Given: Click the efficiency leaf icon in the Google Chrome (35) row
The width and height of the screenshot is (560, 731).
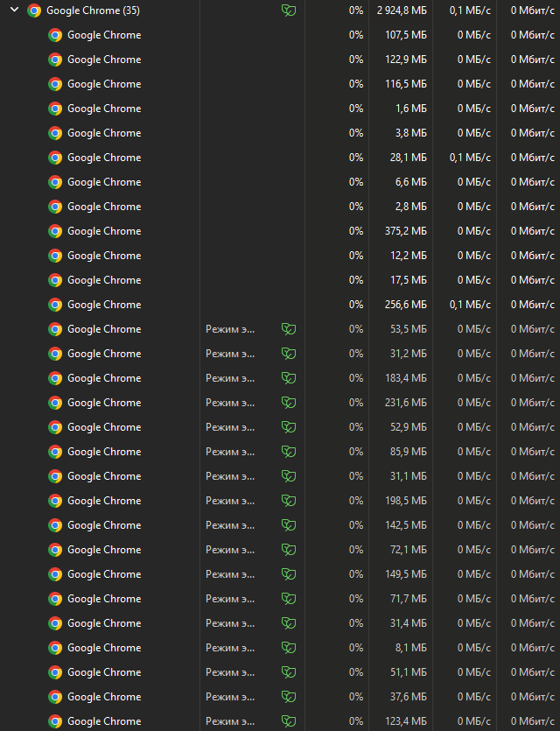Looking at the screenshot, I should coord(288,11).
